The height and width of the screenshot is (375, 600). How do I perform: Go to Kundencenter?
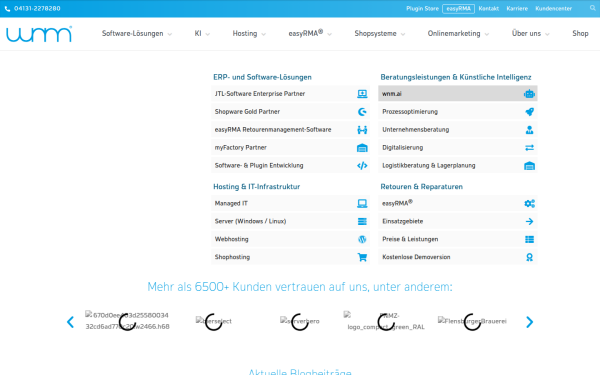pos(553,8)
